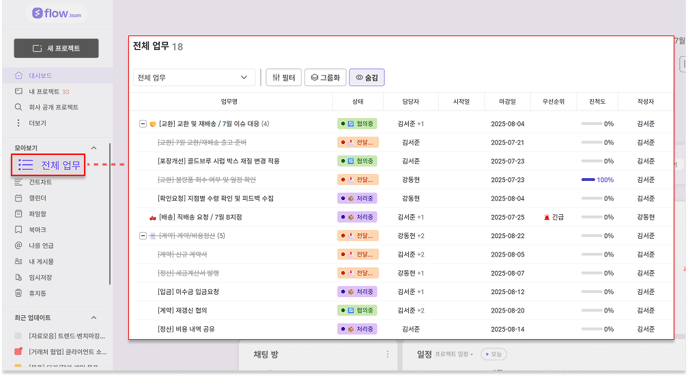The height and width of the screenshot is (376, 688).
Task: Open the 북마크 bookmark icon
Action: tap(18, 229)
